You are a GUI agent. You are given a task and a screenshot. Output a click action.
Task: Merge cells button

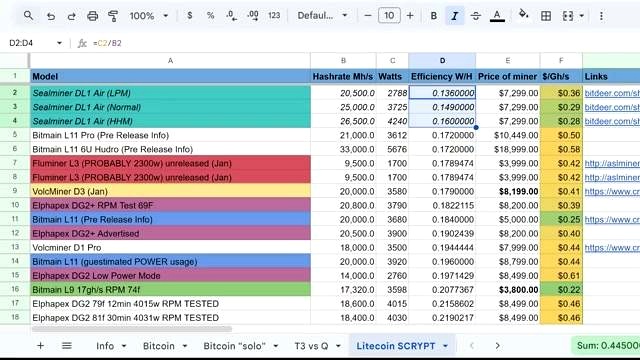(568, 16)
